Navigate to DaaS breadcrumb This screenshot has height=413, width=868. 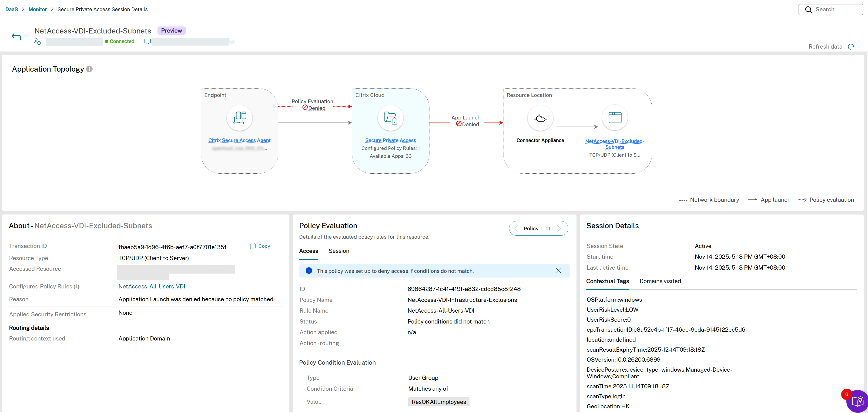(x=11, y=10)
